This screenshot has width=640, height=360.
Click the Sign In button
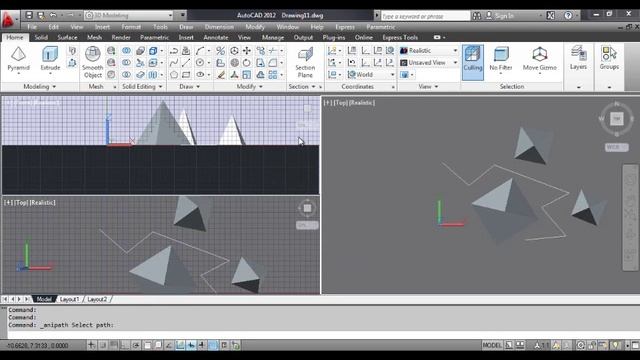click(x=500, y=16)
